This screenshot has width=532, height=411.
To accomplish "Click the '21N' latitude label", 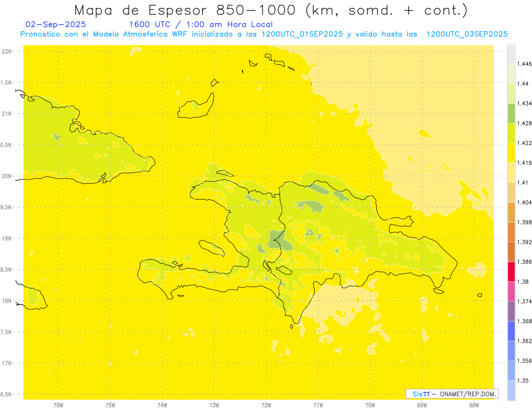I will (x=7, y=114).
